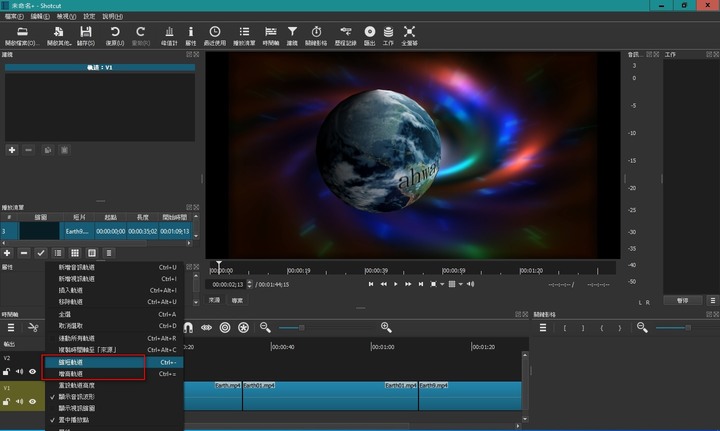Open the Peak Meter panel from the toolbar
720x431 pixels.
(x=169, y=36)
